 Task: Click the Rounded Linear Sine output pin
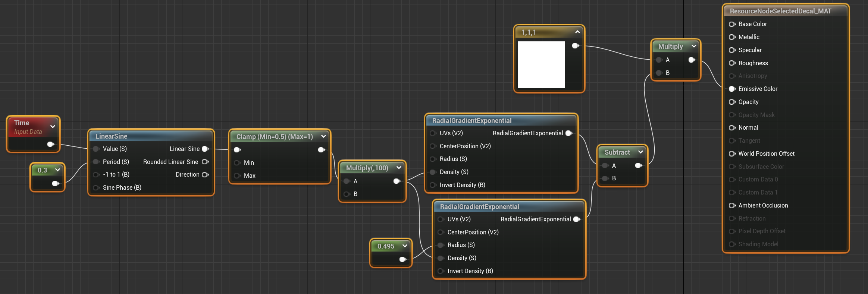click(x=205, y=162)
